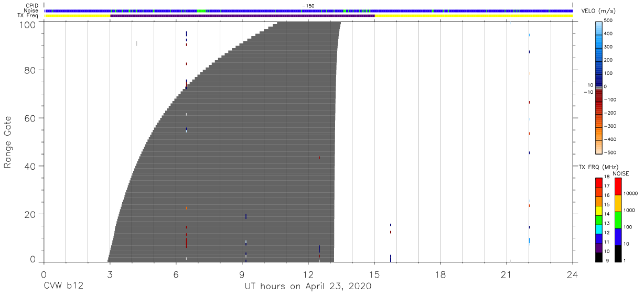Click Range Gate tick label 20
Viewport: 644px width, 297px height.
point(30,214)
